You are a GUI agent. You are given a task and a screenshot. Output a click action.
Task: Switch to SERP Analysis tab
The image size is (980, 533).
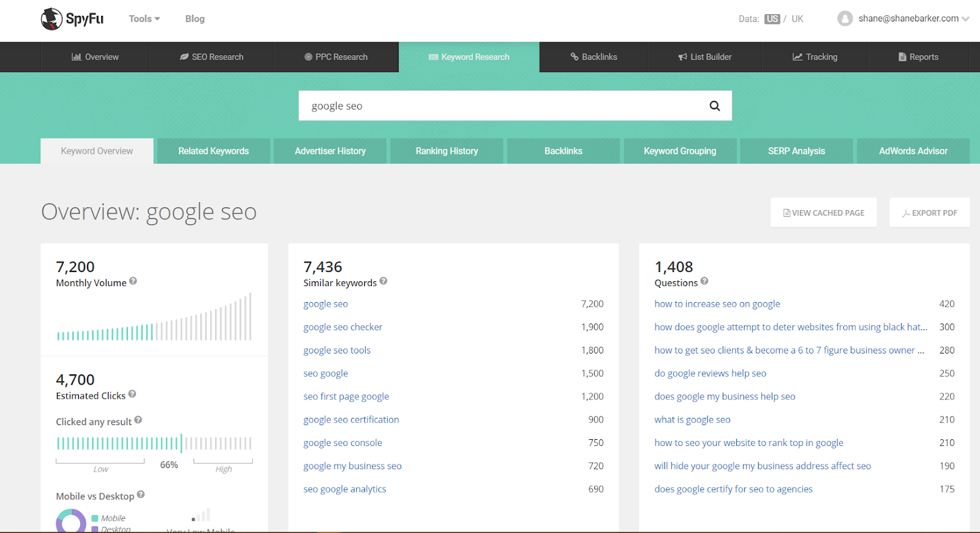797,151
